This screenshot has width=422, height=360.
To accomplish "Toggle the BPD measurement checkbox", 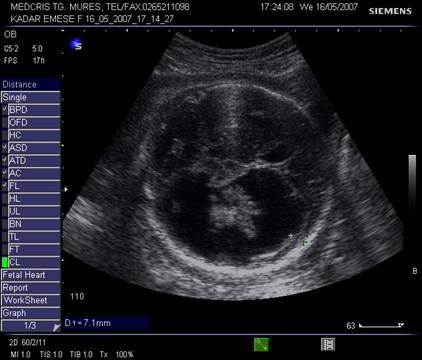I will tap(4, 110).
